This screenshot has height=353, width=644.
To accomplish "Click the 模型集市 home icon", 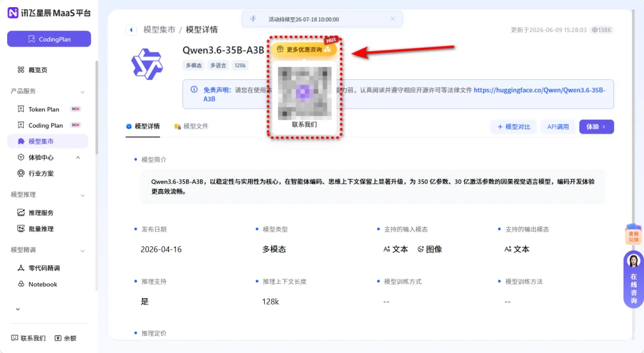I will click(21, 141).
